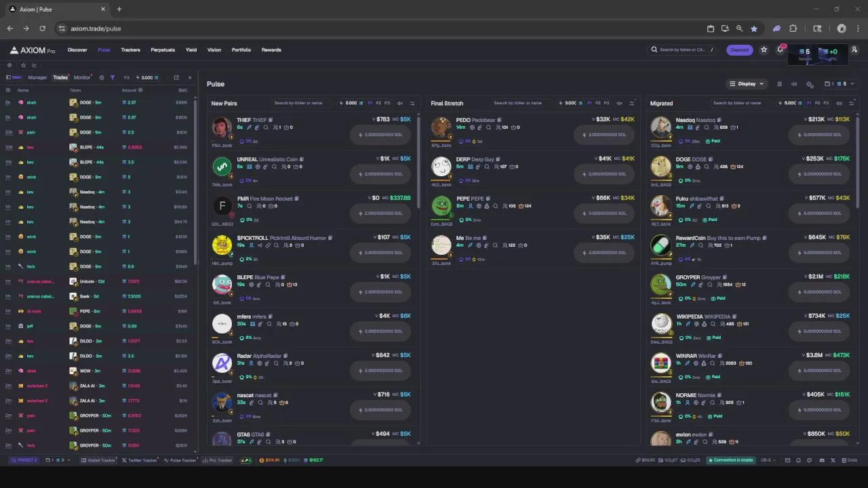Go to Trackers in the top navigation
Screen dimensions: 868x488
tap(130, 49)
